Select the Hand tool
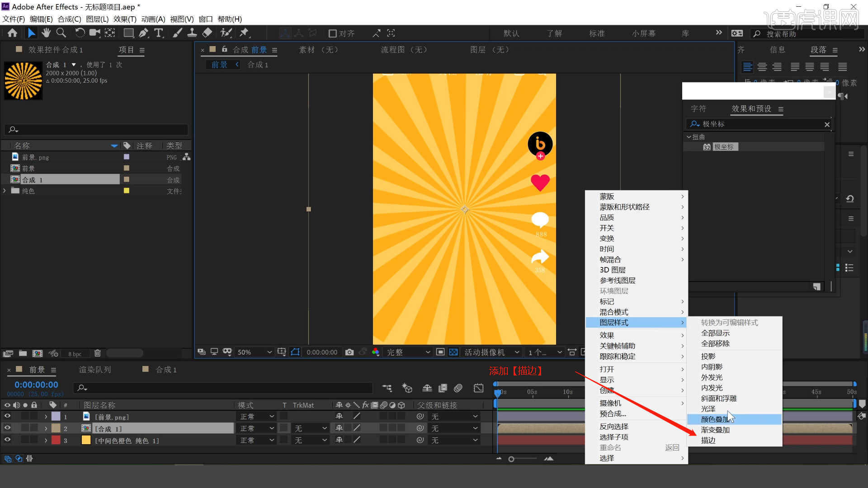The image size is (868, 488). tap(46, 33)
